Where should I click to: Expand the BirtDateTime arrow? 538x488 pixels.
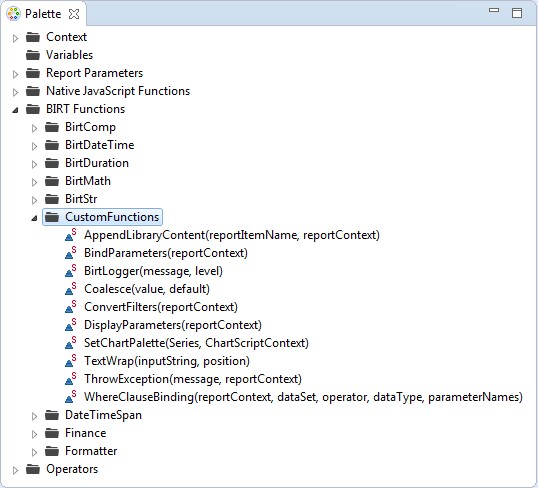(34, 146)
